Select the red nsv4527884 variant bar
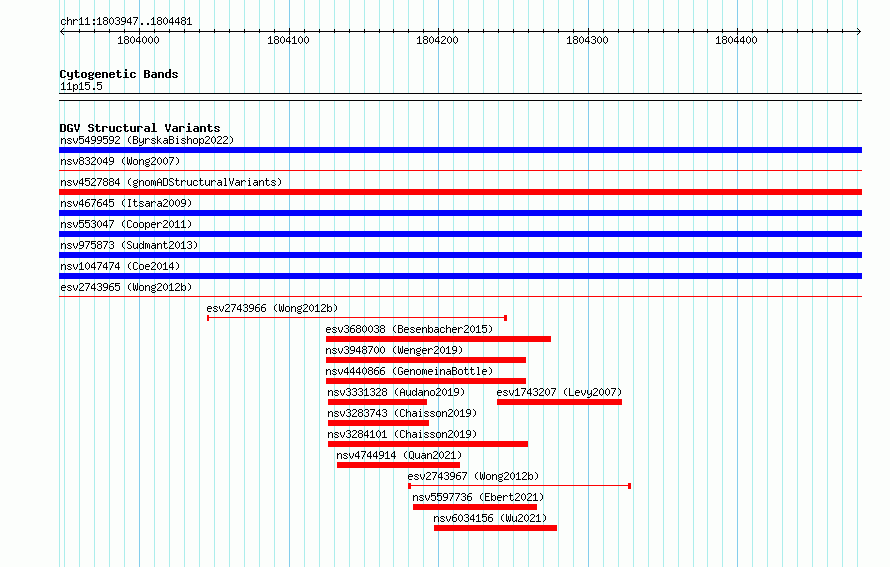Screen dimensions: 890x567 (460, 192)
